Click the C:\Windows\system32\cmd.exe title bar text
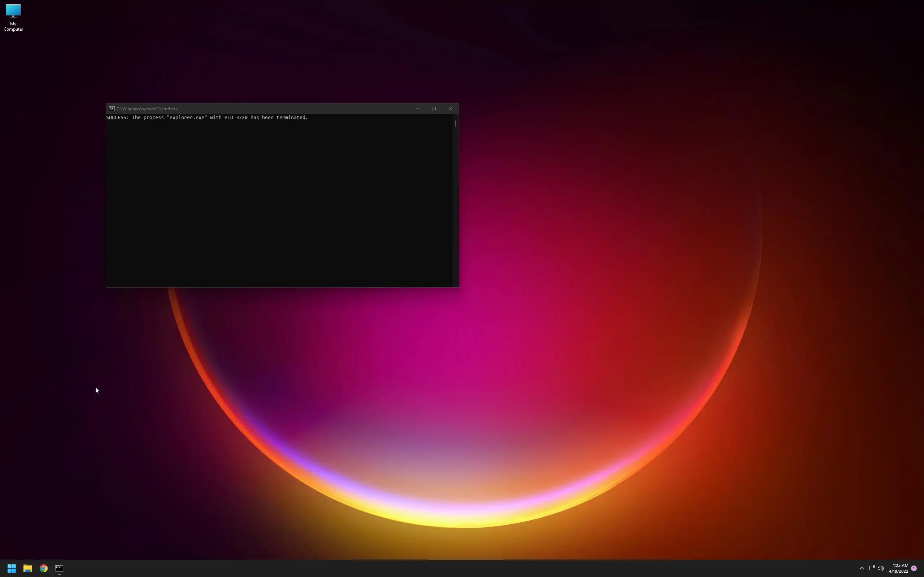This screenshot has width=924, height=577. pyautogui.click(x=147, y=109)
